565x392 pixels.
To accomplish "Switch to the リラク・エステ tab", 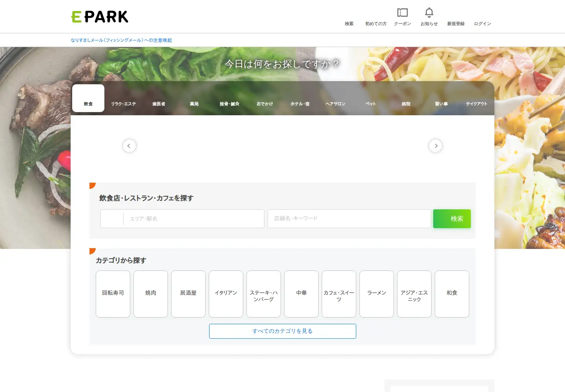I will point(124,98).
